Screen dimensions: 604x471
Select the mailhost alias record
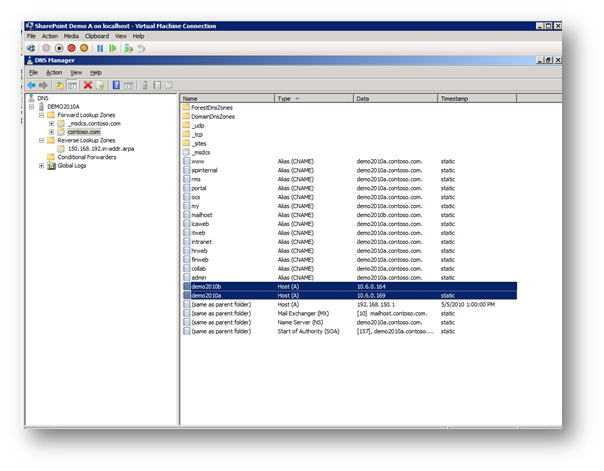click(202, 215)
